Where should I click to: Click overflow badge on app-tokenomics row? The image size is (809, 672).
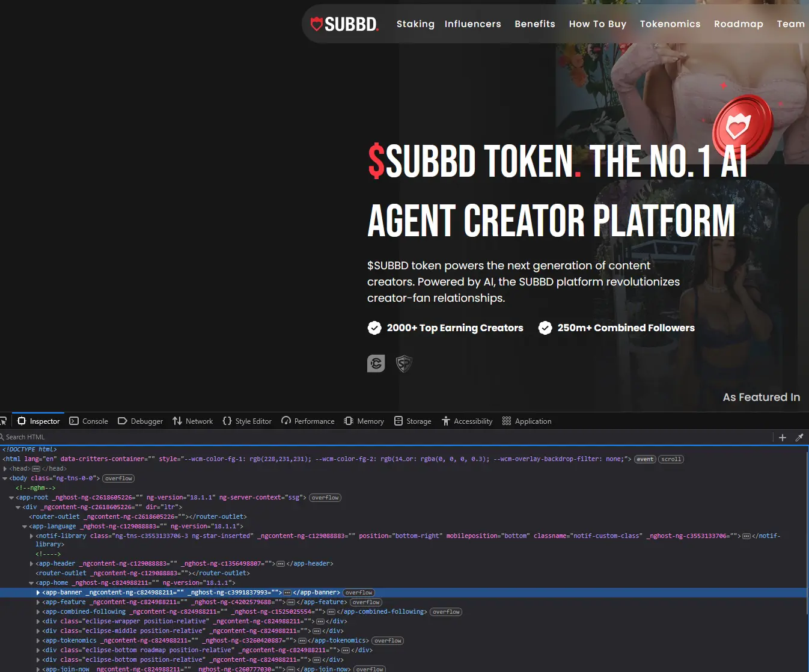[388, 641]
